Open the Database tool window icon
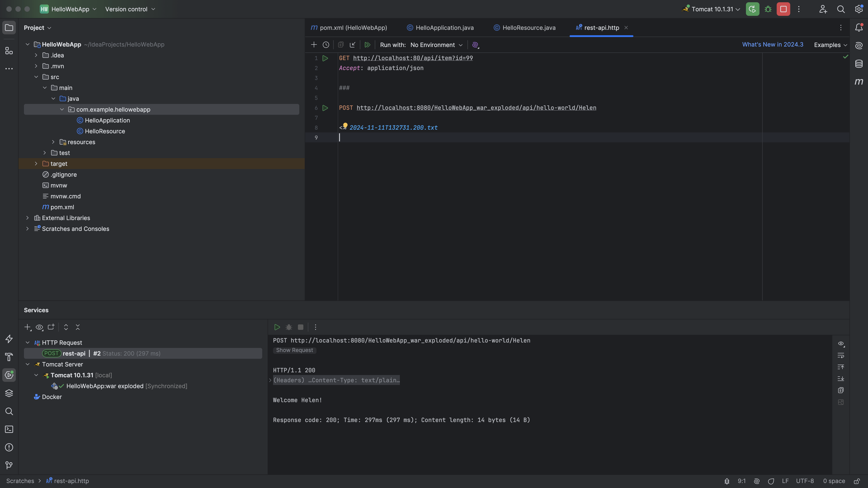 [x=859, y=64]
